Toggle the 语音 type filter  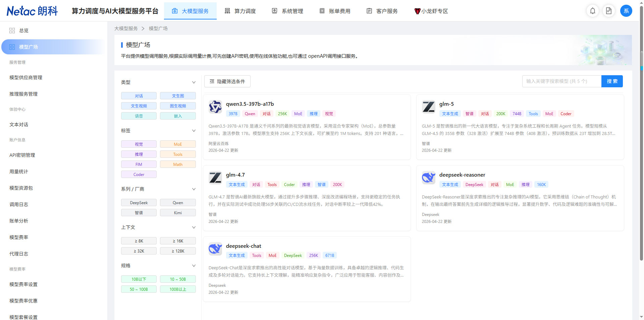[139, 116]
